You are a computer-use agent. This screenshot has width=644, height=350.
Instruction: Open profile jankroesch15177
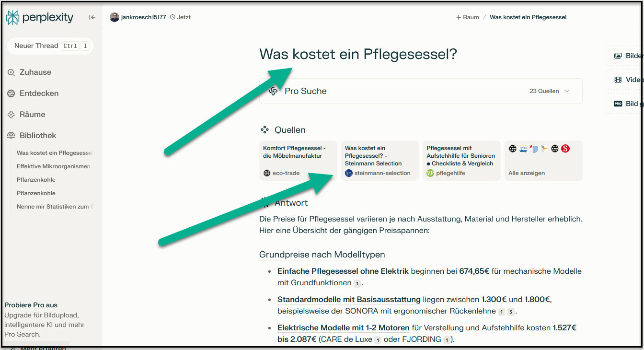144,17
